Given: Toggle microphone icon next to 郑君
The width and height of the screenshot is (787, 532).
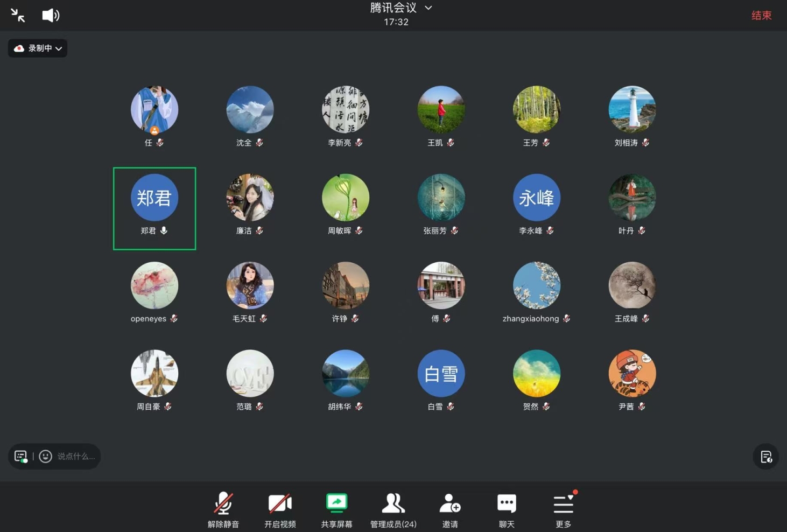Looking at the screenshot, I should [x=164, y=230].
